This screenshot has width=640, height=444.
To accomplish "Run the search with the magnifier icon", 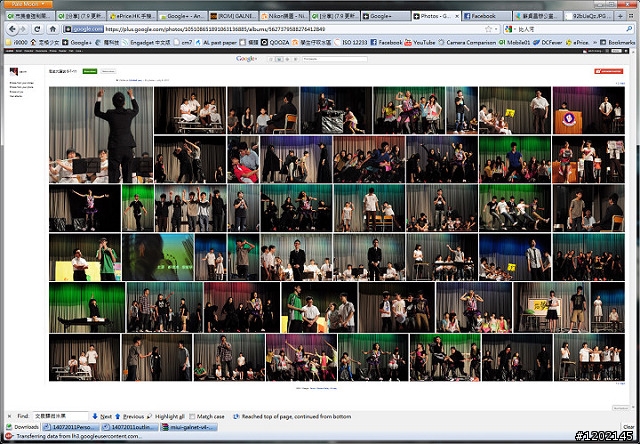I will pos(629,29).
